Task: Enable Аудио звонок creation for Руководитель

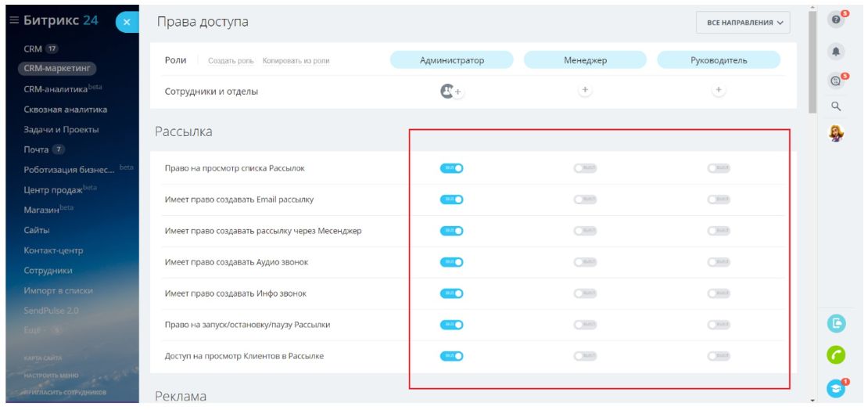Action: tap(719, 262)
